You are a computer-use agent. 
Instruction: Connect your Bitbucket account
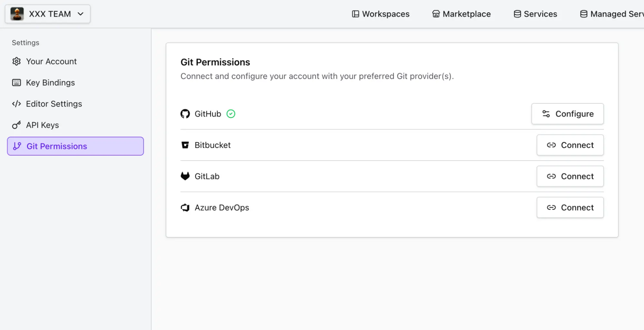coord(570,145)
